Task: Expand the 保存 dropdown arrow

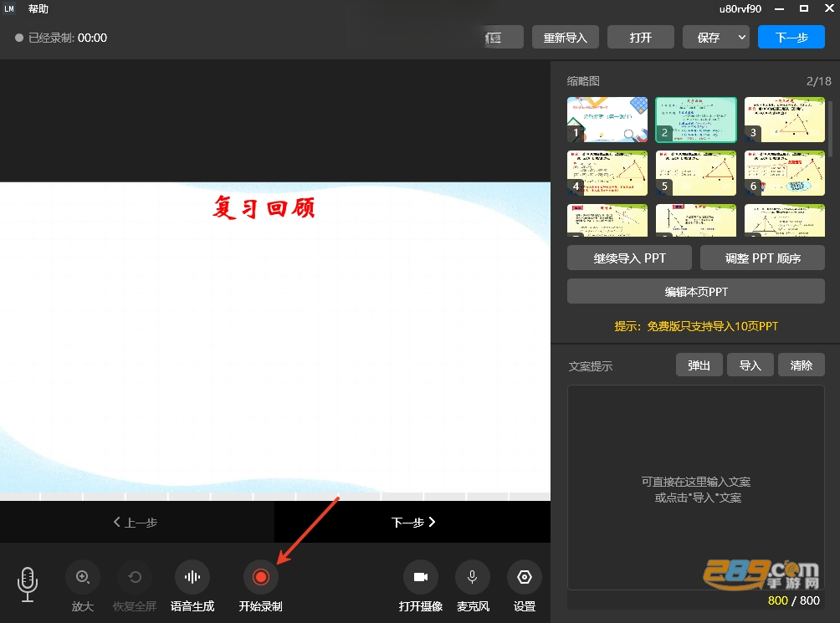Action: pyautogui.click(x=742, y=37)
